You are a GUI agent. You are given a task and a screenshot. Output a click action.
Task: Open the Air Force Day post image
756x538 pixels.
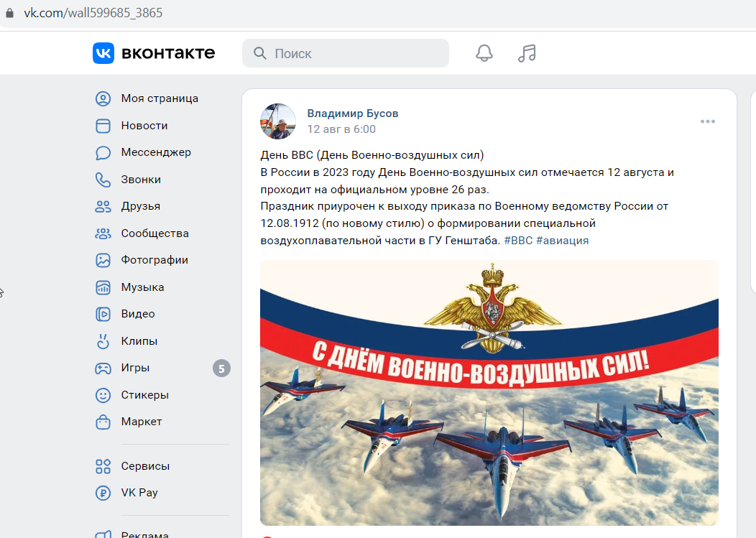click(489, 393)
